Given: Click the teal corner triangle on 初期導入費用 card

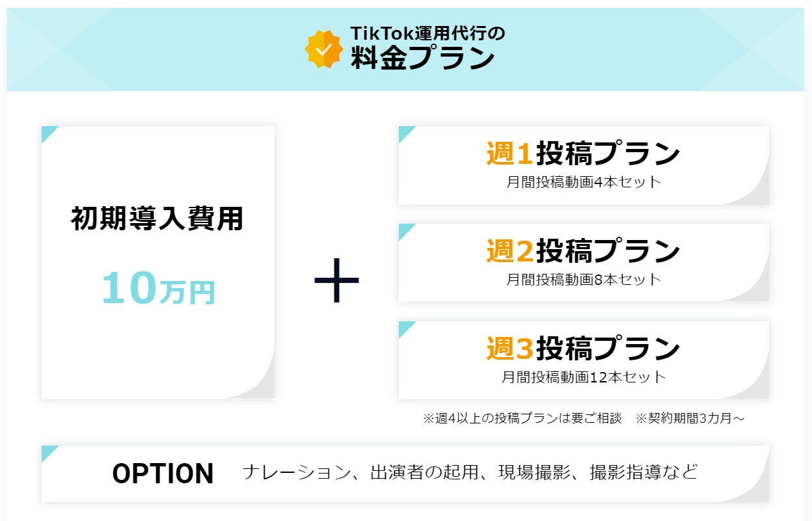Looking at the screenshot, I should click(x=48, y=132).
